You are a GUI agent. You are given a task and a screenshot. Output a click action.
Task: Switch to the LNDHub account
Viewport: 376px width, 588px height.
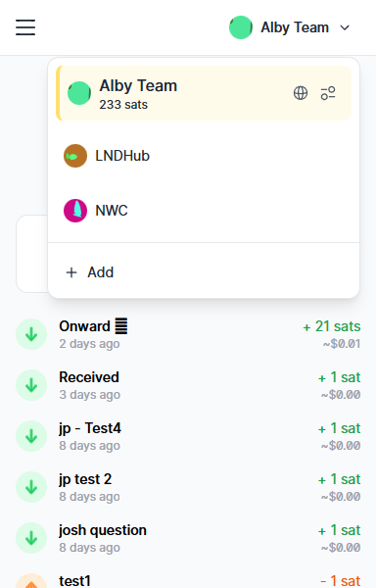click(x=204, y=156)
